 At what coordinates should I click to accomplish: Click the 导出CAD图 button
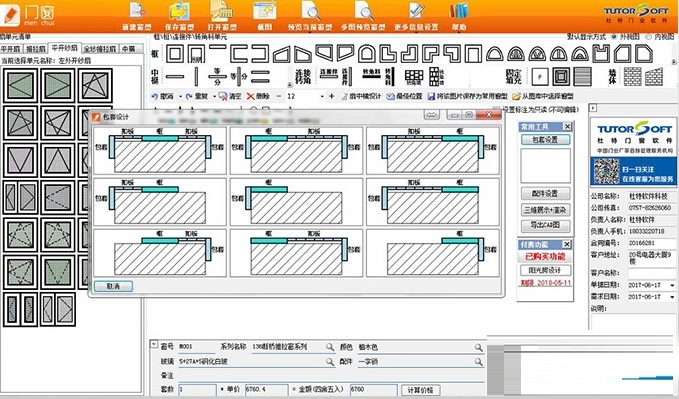[545, 225]
